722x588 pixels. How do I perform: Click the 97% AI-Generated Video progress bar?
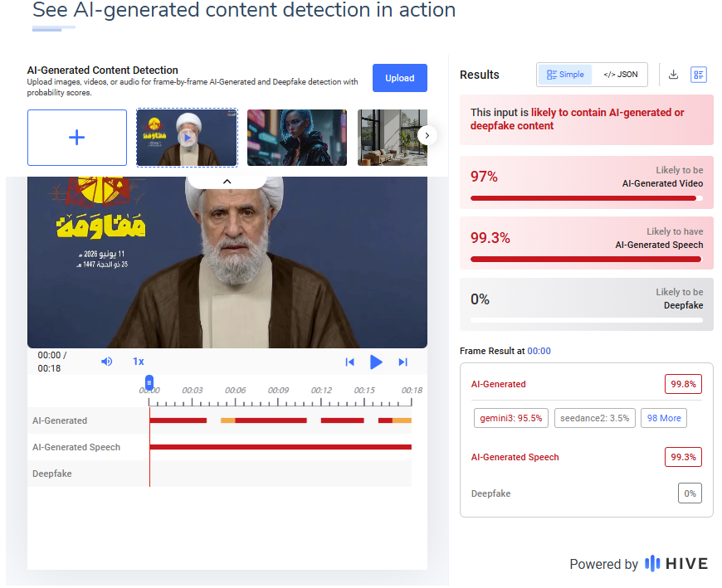586,198
